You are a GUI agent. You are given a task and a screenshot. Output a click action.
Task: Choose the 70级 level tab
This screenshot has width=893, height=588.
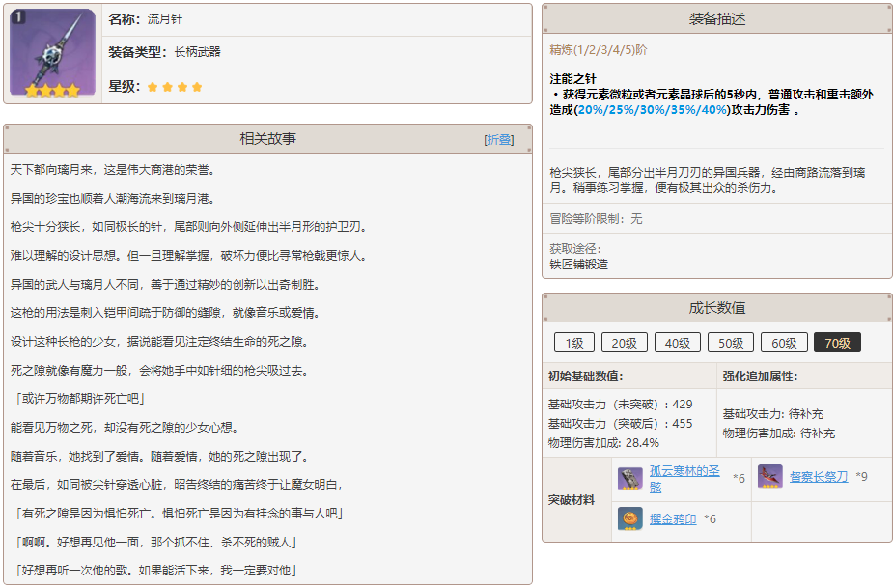click(838, 343)
